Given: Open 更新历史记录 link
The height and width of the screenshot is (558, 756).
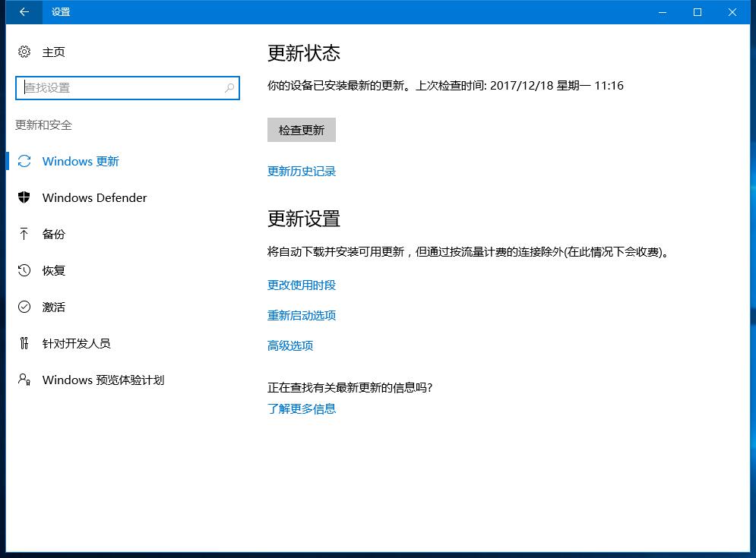Looking at the screenshot, I should [302, 171].
